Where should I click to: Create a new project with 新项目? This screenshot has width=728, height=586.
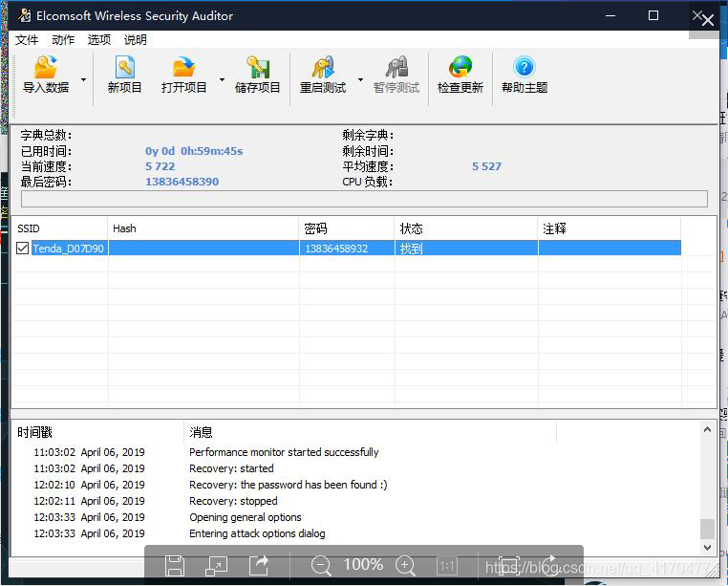pos(124,76)
